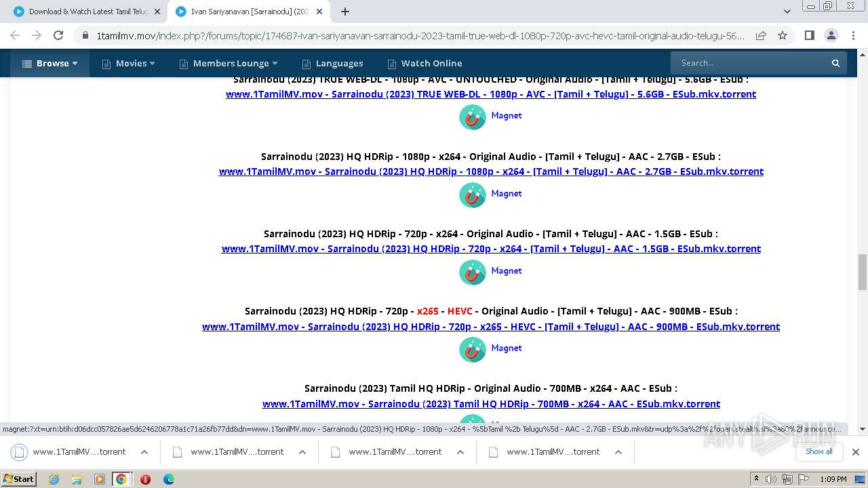Viewport: 868px width, 488px height.
Task: Click the taskbar clock 1:09 PM
Action: (x=833, y=479)
